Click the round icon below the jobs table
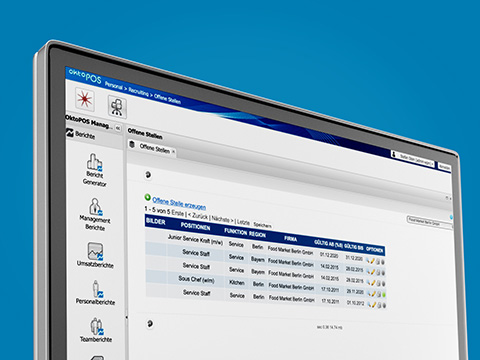Image resolution: width=480 pixels, height=360 pixels. pos(150,323)
